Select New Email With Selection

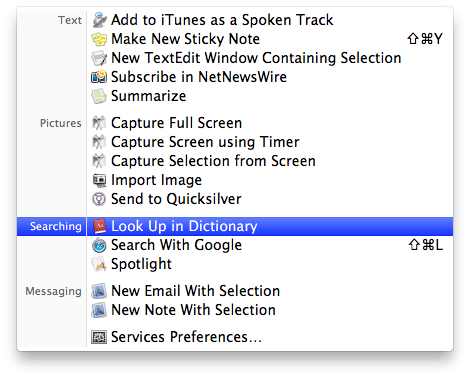tap(235, 291)
